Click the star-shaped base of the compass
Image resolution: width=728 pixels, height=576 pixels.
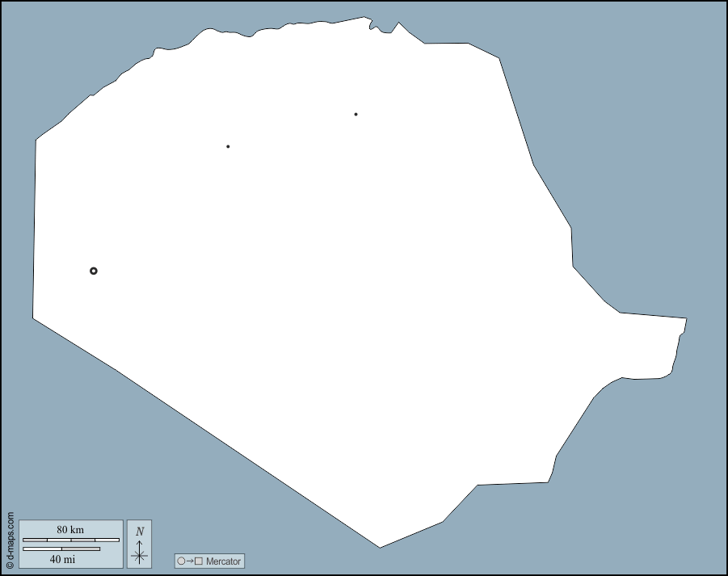point(139,555)
